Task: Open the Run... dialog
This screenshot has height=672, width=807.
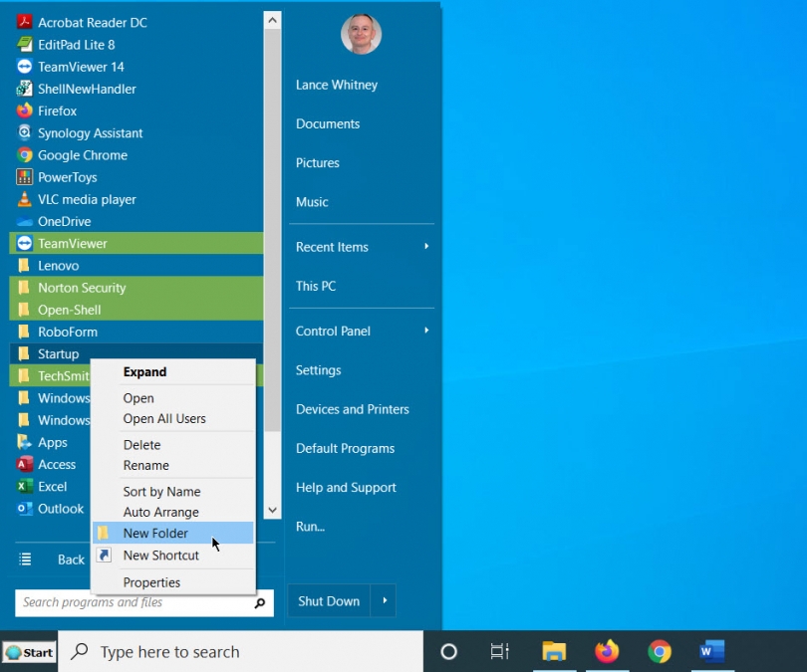Action: click(310, 527)
